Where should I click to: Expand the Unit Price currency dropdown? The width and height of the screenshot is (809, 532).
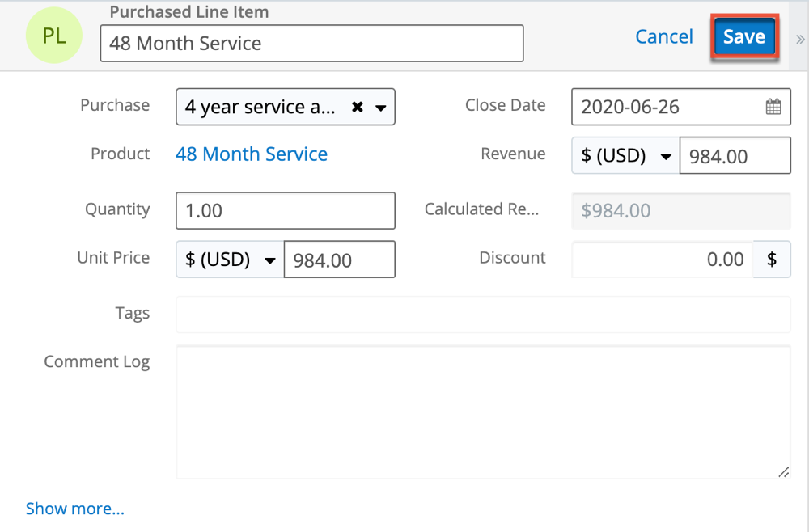click(x=230, y=260)
